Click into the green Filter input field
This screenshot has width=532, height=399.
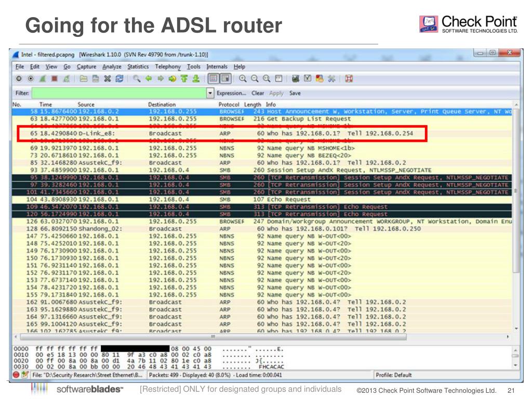[119, 93]
